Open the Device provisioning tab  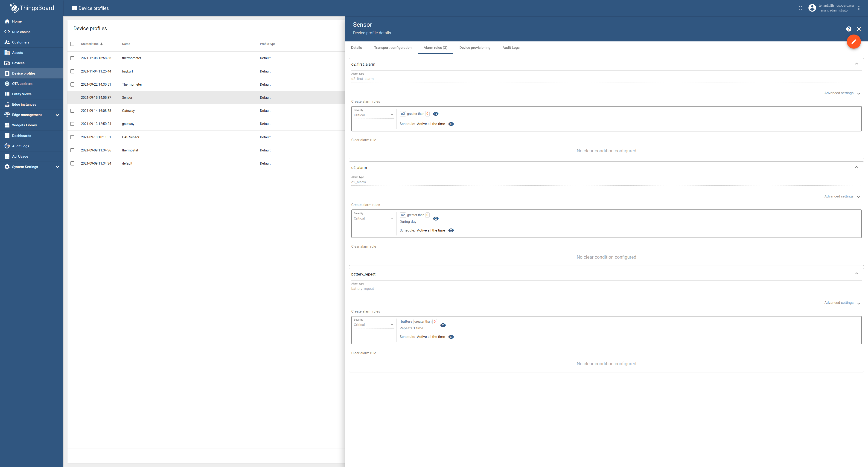[475, 47]
